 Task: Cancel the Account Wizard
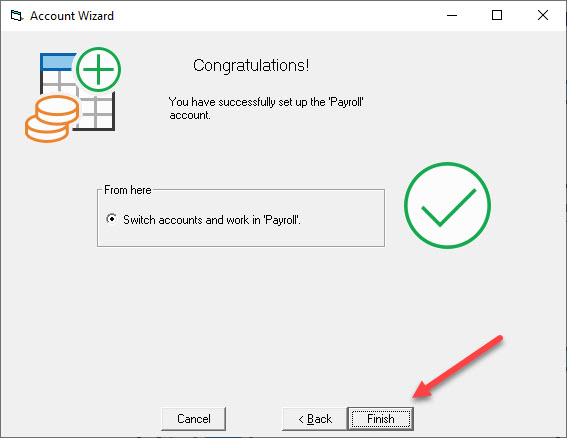193,419
